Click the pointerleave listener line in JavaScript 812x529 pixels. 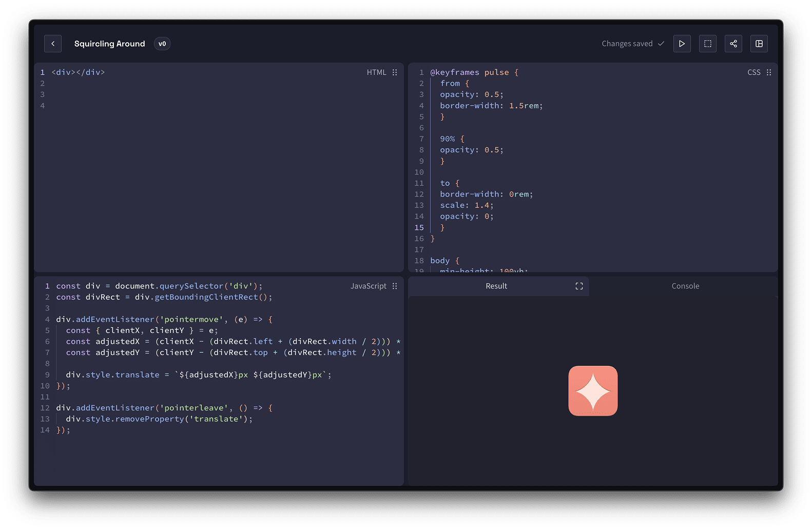(x=164, y=408)
